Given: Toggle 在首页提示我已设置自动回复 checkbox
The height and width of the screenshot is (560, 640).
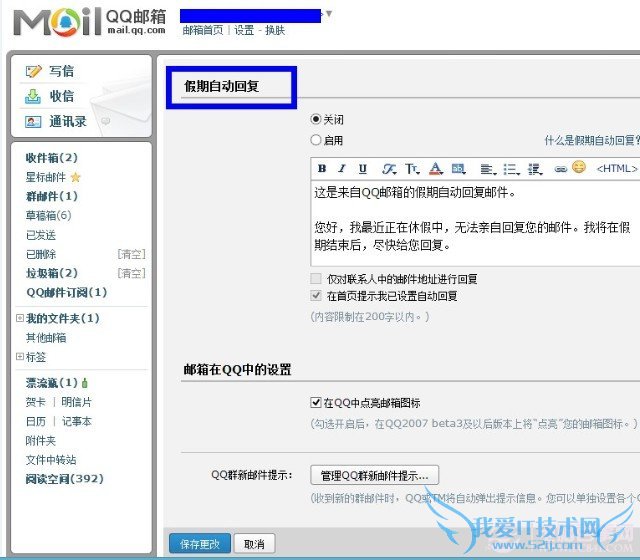Looking at the screenshot, I should click(316, 296).
